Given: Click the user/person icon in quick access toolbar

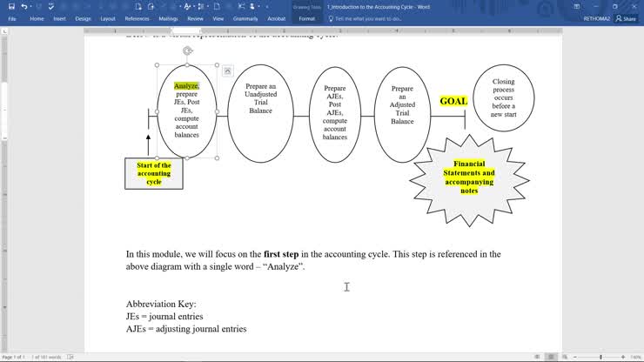Looking at the screenshot, I should pyautogui.click(x=252, y=7).
